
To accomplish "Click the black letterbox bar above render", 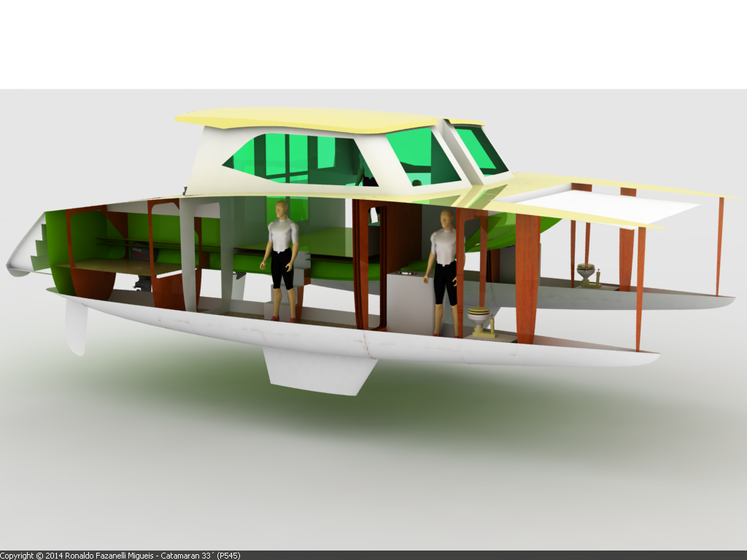I will (373, 44).
